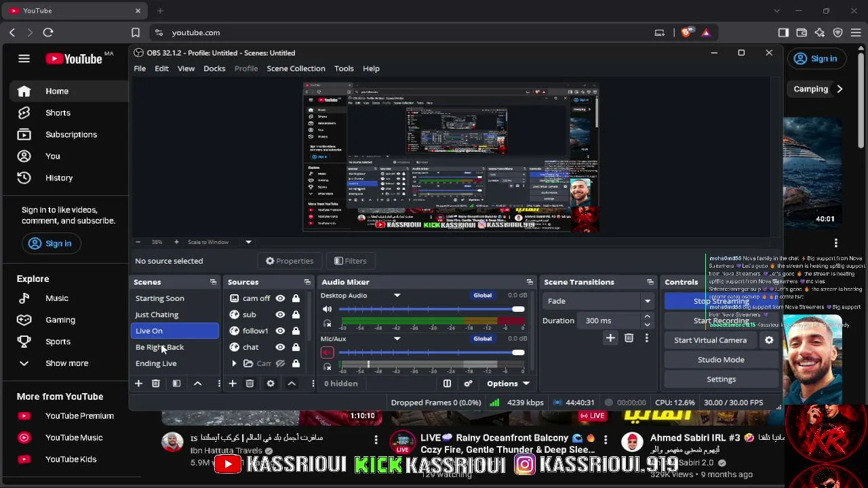Viewport: 868px width, 488px height.
Task: Undock the Audio Mixer panel
Action: 530,282
